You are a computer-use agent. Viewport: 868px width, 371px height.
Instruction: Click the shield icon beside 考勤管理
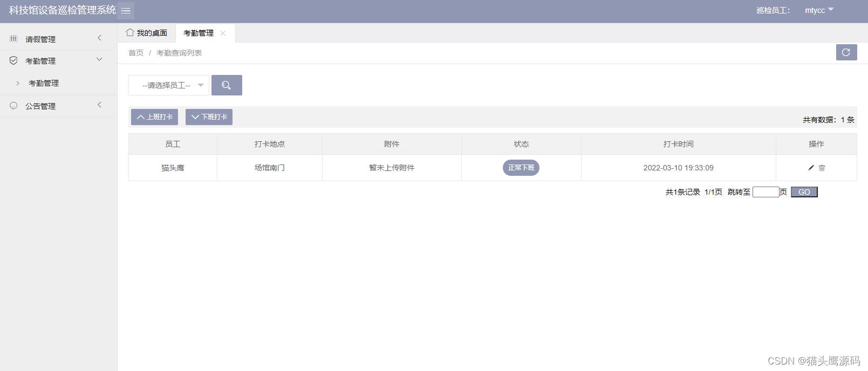pyautogui.click(x=13, y=60)
